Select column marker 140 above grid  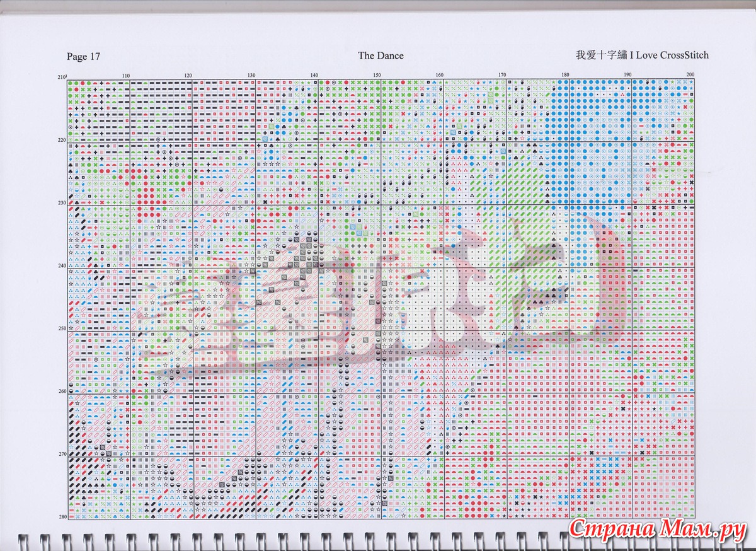(x=314, y=76)
